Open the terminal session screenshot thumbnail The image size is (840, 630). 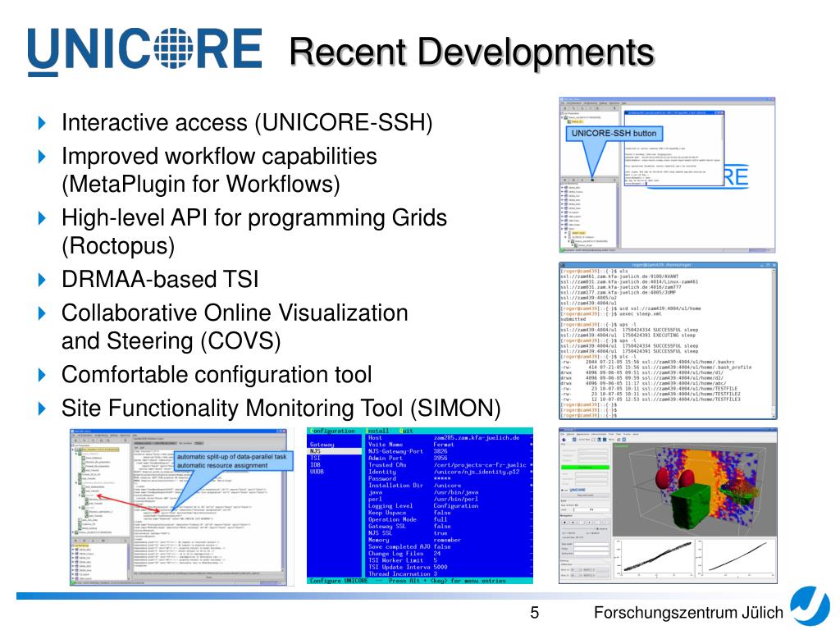tap(668, 340)
